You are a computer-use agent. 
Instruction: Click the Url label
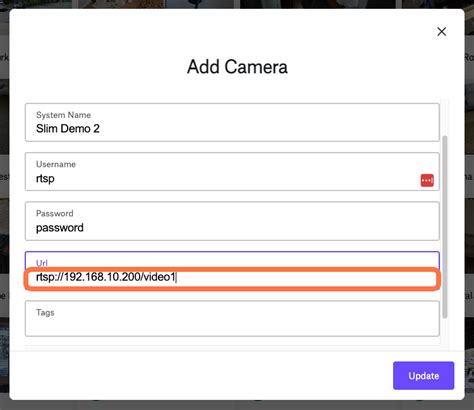[42, 263]
